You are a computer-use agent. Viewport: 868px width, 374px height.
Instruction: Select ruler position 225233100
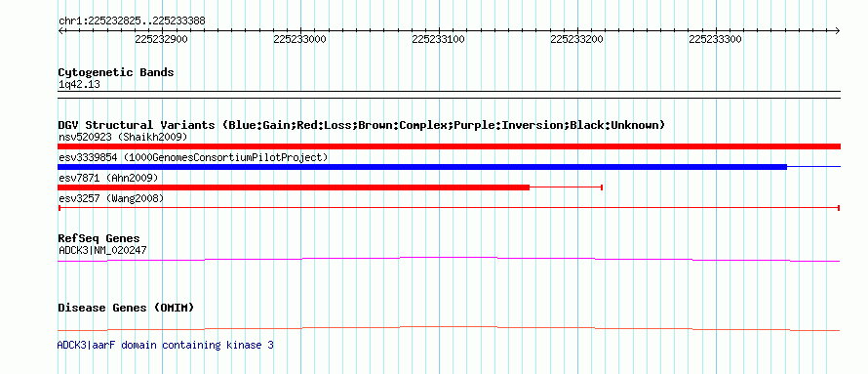438,39
